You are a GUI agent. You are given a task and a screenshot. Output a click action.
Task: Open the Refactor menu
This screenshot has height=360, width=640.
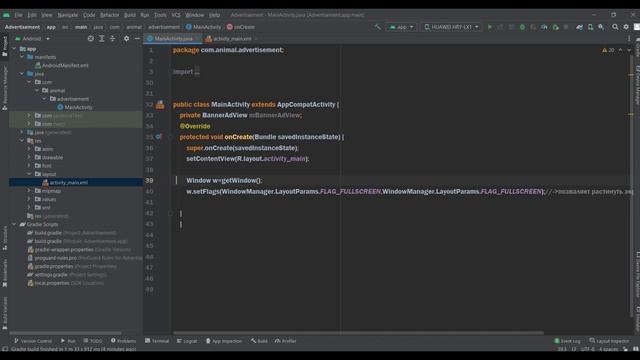click(x=110, y=15)
